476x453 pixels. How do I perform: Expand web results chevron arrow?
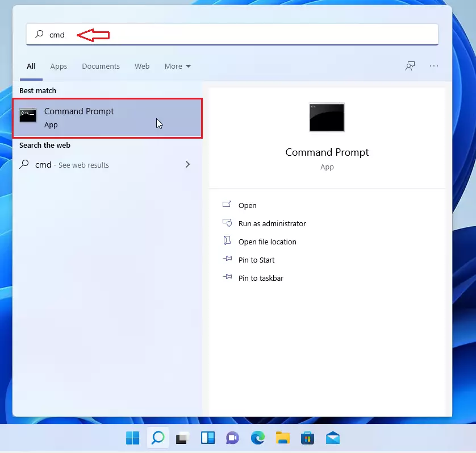pos(187,164)
